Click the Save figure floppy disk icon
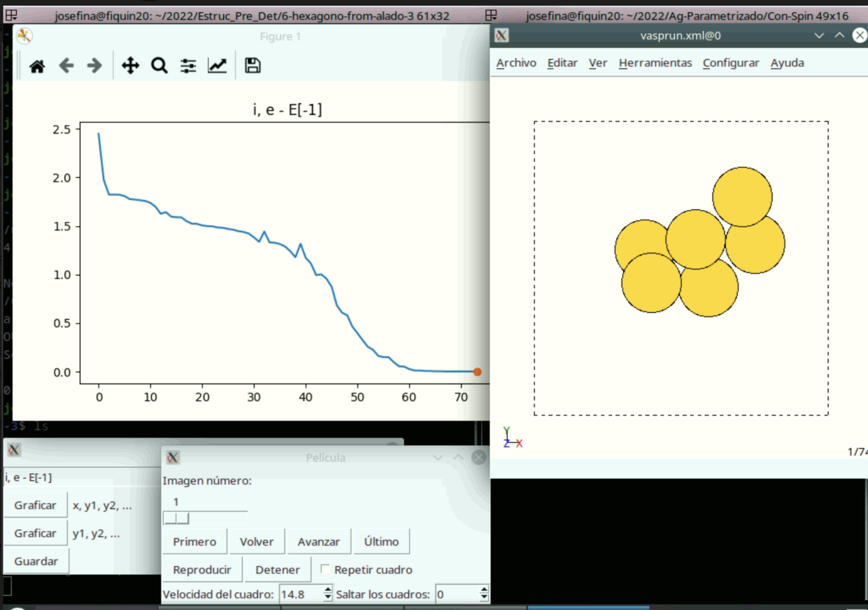Image resolution: width=868 pixels, height=610 pixels. [253, 66]
